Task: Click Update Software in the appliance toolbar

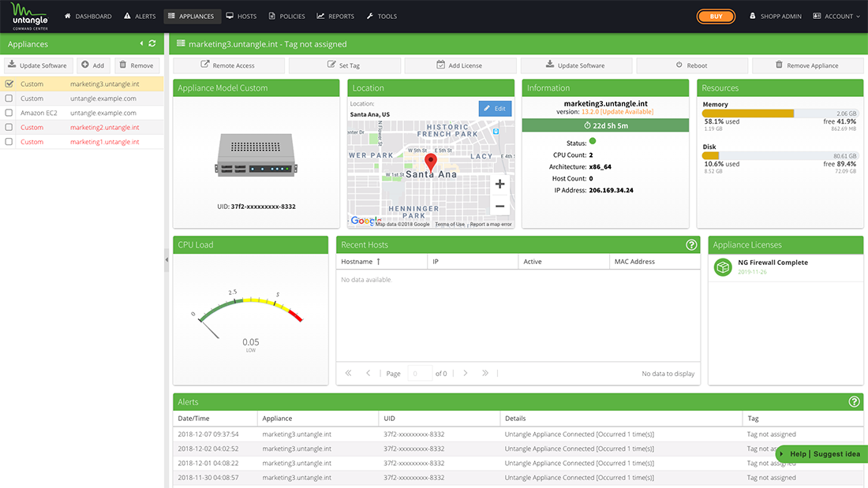Action: 576,65
